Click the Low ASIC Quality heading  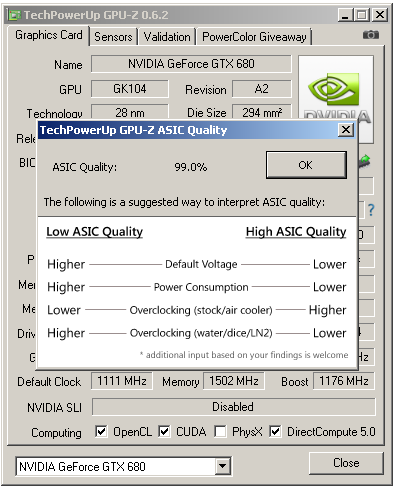pyautogui.click(x=94, y=232)
